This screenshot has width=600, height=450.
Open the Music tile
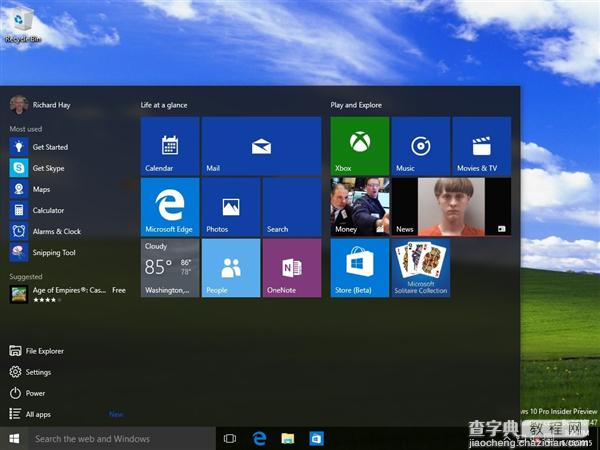pyautogui.click(x=421, y=146)
